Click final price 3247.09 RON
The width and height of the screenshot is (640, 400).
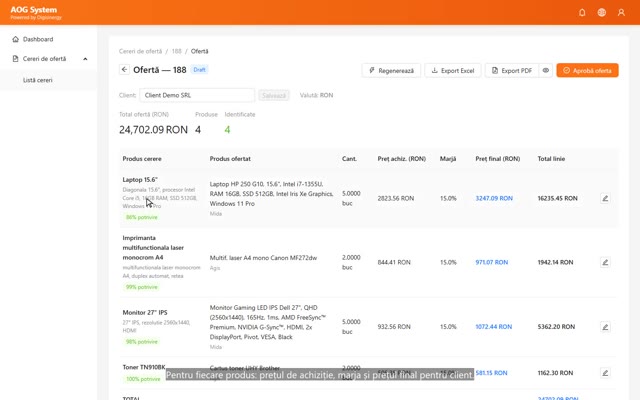494,198
